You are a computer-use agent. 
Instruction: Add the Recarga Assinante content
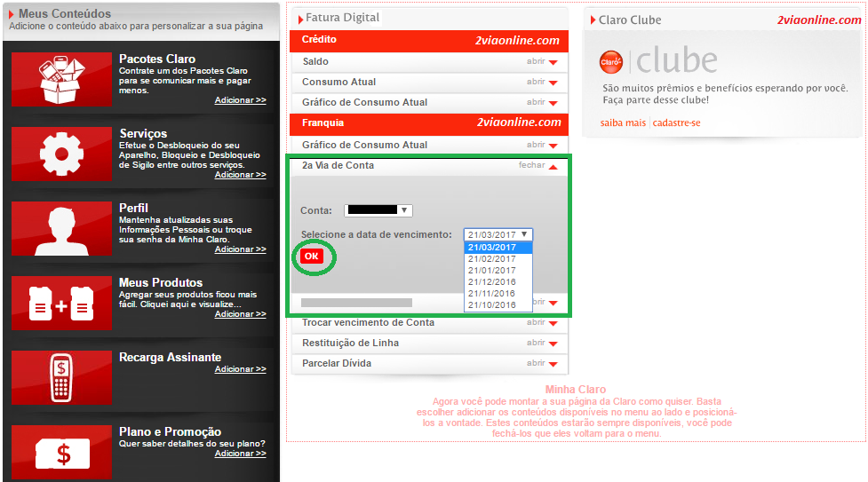tap(240, 369)
